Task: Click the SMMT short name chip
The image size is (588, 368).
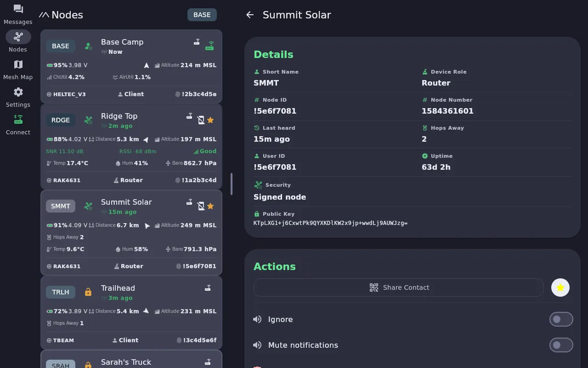Action: tap(61, 206)
